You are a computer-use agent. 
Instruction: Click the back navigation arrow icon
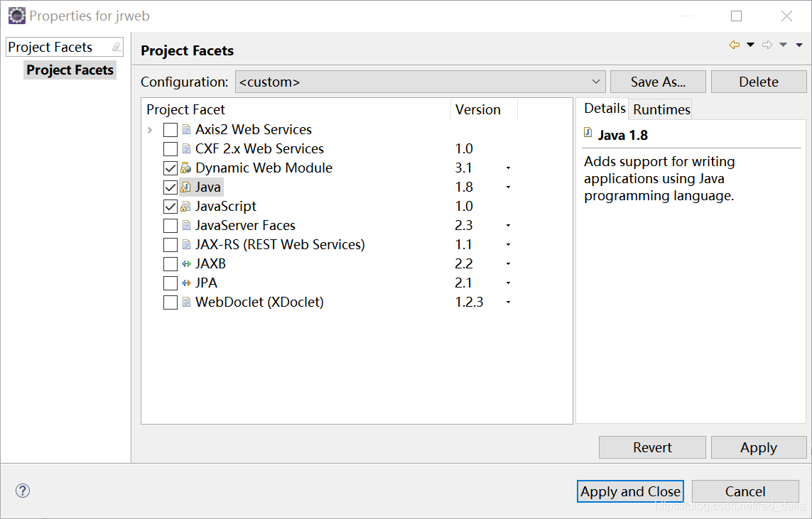pyautogui.click(x=735, y=45)
